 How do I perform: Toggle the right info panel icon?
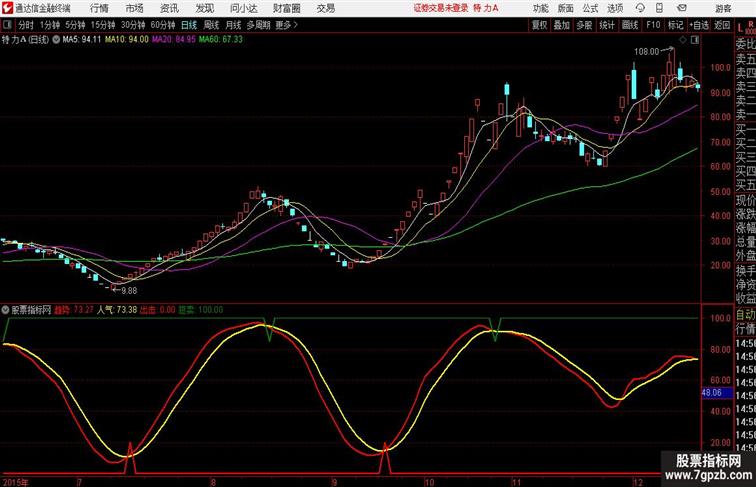(695, 40)
